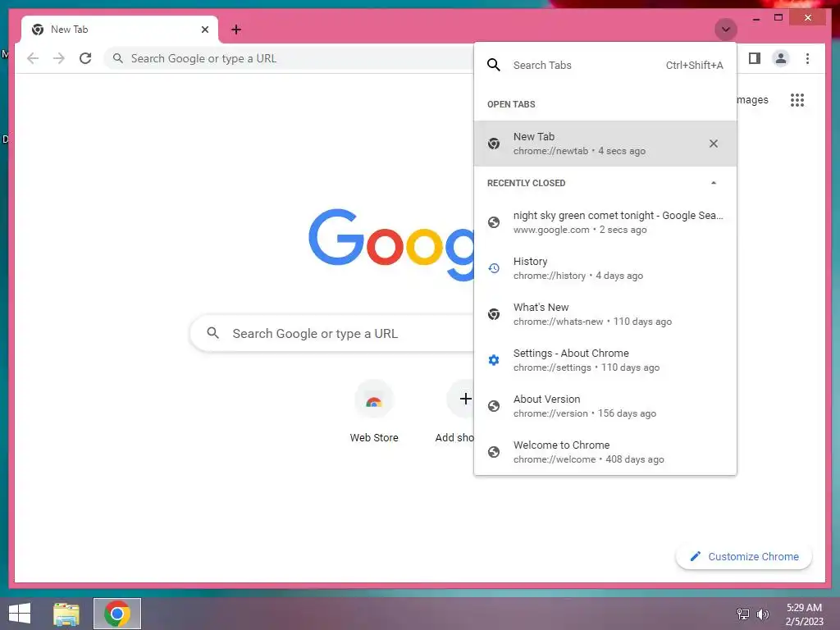840x630 pixels.
Task: Go forward with the forward arrow
Action: (x=59, y=58)
